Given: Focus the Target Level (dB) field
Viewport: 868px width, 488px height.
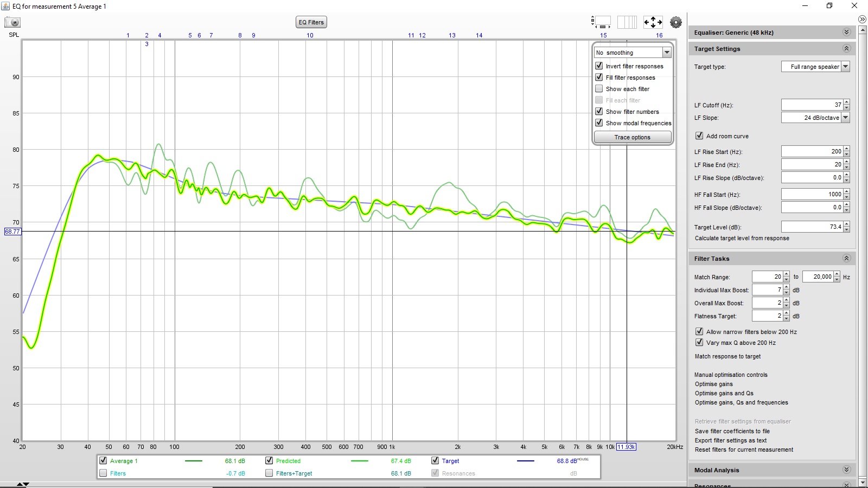Looking at the screenshot, I should click(x=812, y=227).
